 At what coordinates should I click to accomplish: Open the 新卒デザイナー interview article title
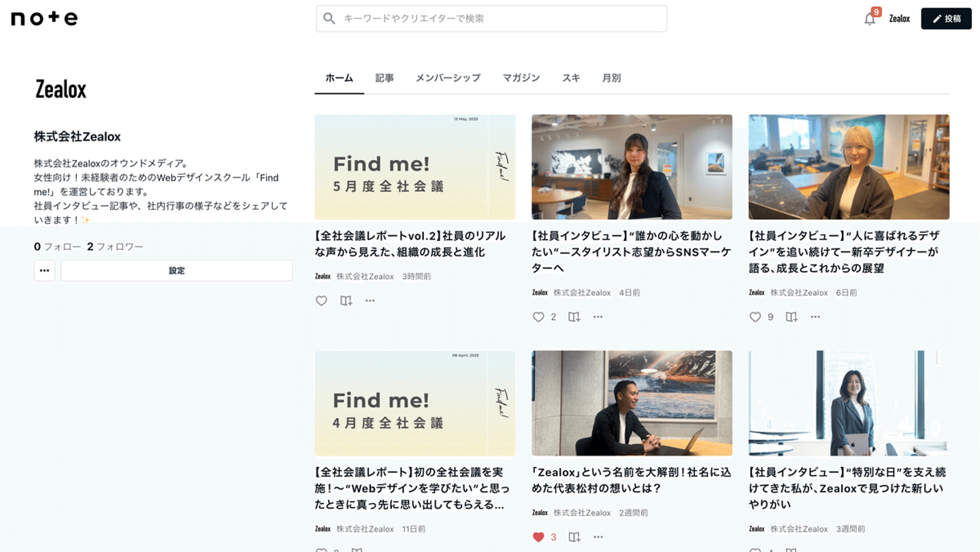(x=844, y=252)
